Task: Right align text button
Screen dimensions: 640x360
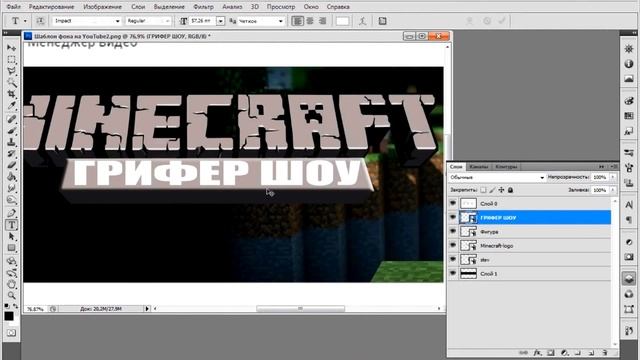Action: tap(322, 21)
